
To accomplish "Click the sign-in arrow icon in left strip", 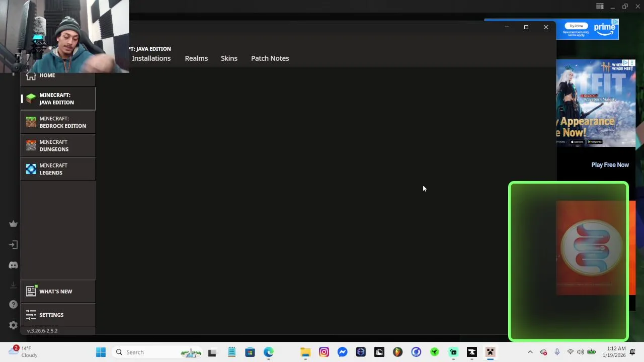I will [x=14, y=245].
